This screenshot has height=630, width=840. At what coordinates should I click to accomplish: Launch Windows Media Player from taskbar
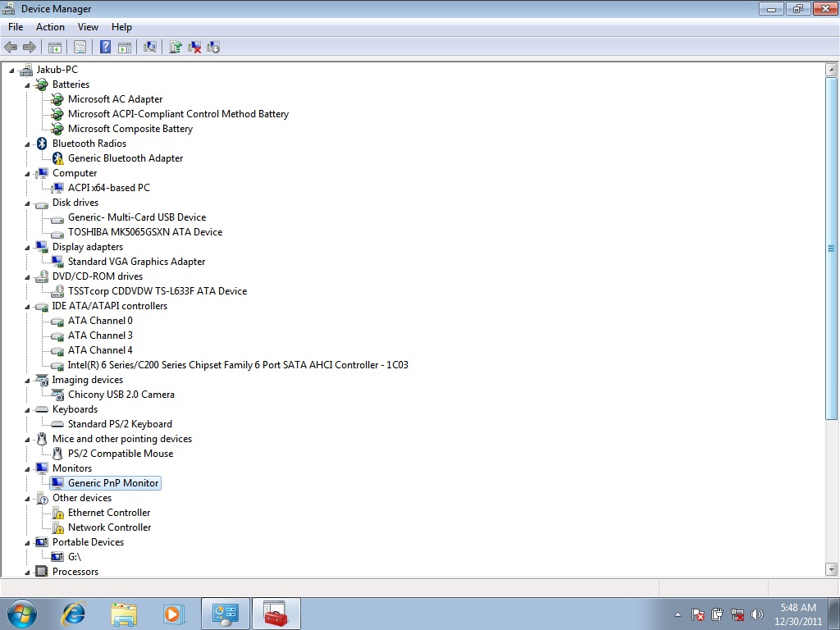click(174, 614)
